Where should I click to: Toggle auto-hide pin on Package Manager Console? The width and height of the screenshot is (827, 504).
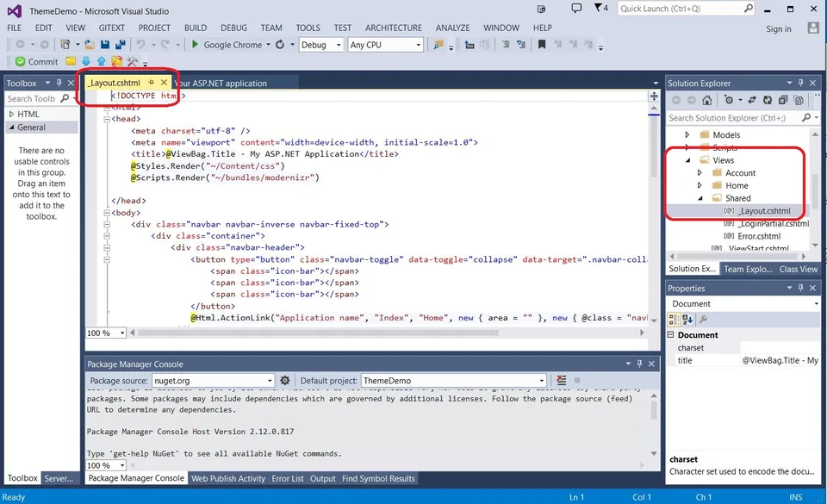640,364
